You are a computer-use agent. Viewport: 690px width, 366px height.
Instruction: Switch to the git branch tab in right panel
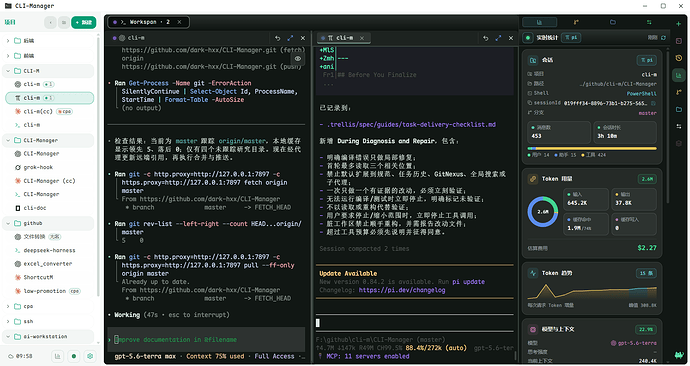[576, 22]
